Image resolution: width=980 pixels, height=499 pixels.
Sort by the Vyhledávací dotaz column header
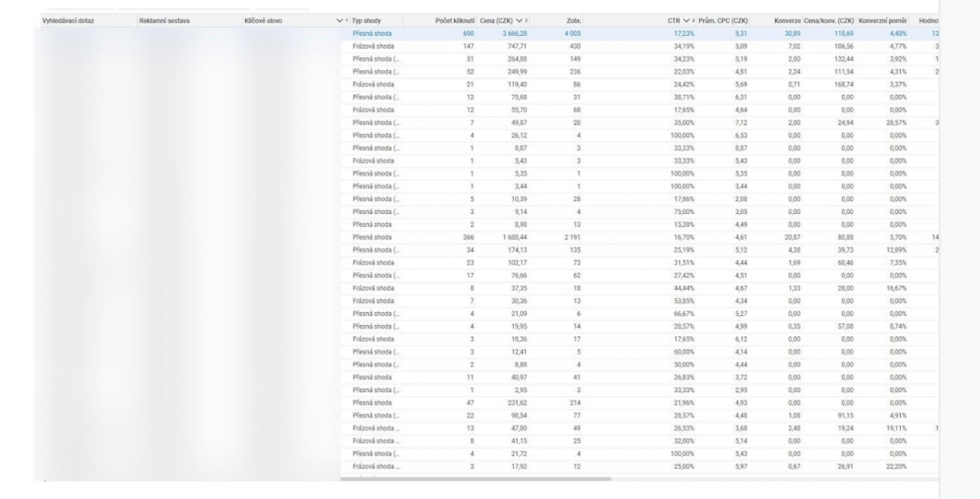coord(67,20)
